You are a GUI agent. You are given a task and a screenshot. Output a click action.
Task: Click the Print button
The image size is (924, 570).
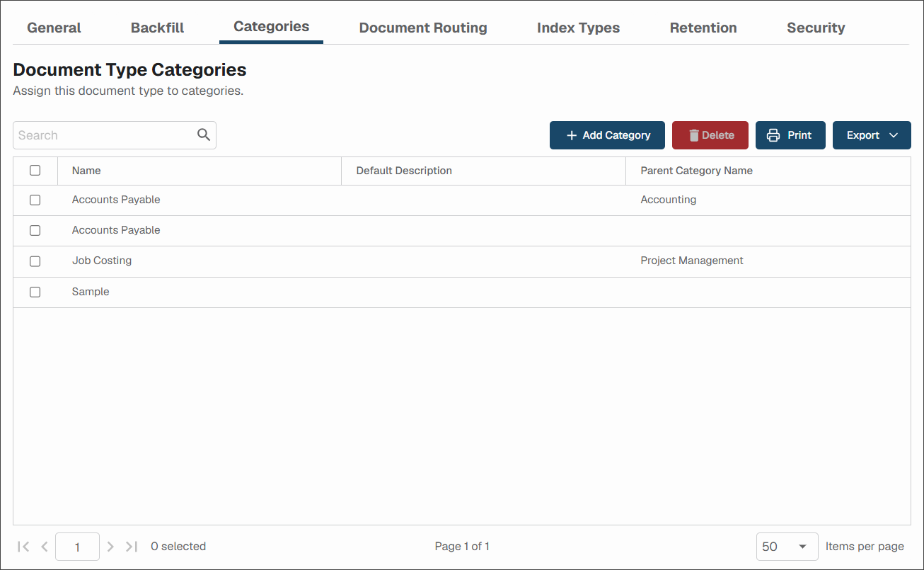coord(790,135)
